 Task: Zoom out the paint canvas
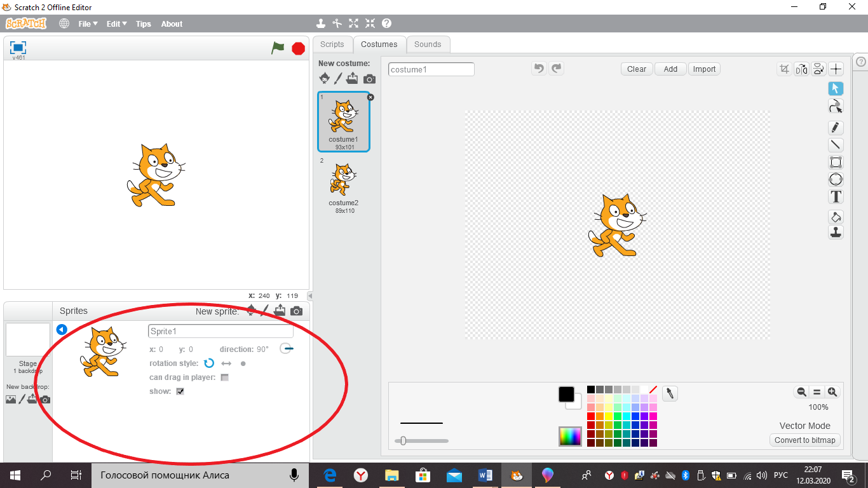click(801, 392)
